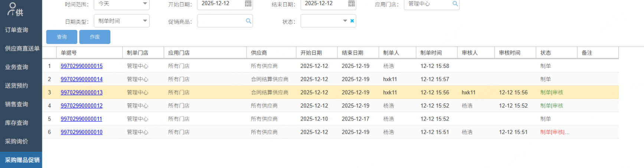
Task: Open the 状态 dropdown arrow
Action: (x=345, y=21)
